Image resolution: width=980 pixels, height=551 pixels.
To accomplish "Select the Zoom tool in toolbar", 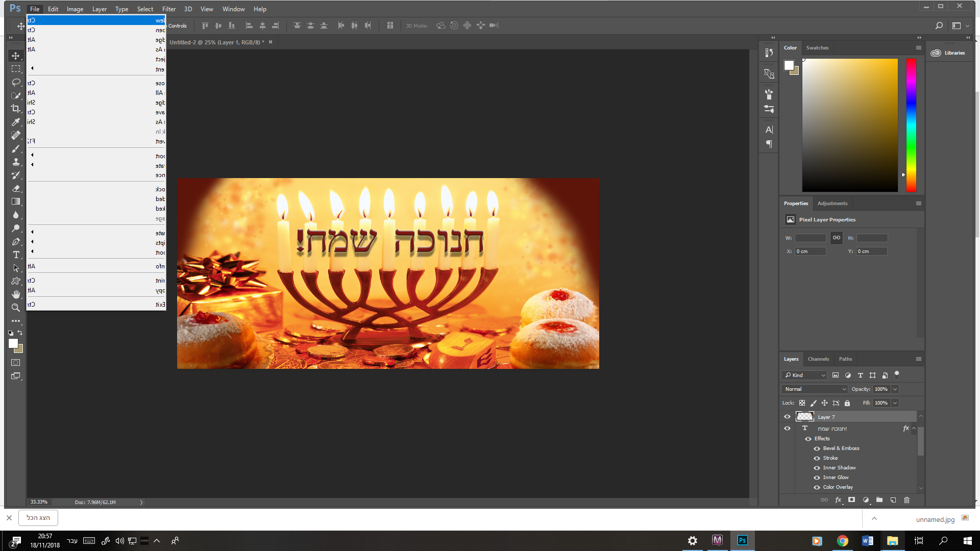I will point(16,308).
